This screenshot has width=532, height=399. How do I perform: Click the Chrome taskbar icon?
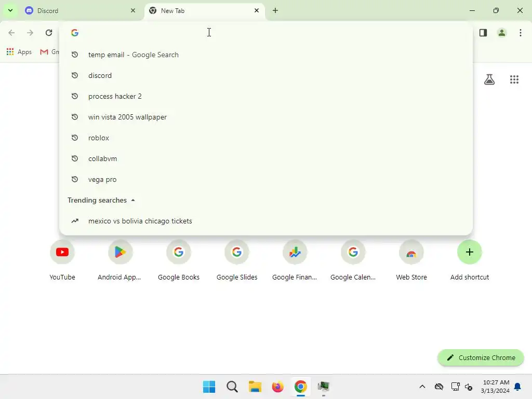click(301, 387)
